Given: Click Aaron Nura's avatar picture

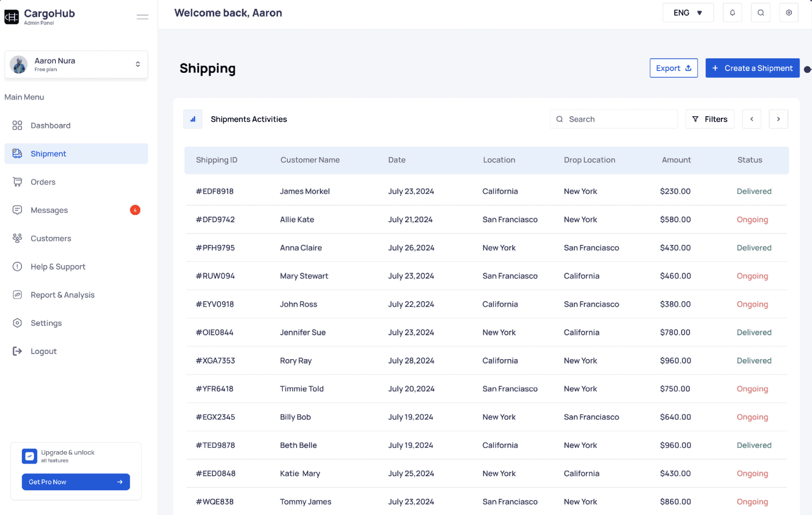Looking at the screenshot, I should 19,65.
